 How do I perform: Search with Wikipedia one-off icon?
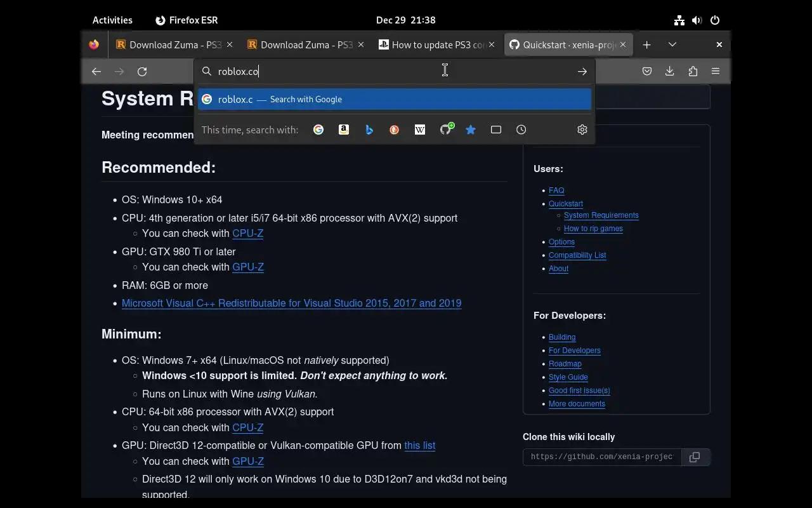pos(420,130)
